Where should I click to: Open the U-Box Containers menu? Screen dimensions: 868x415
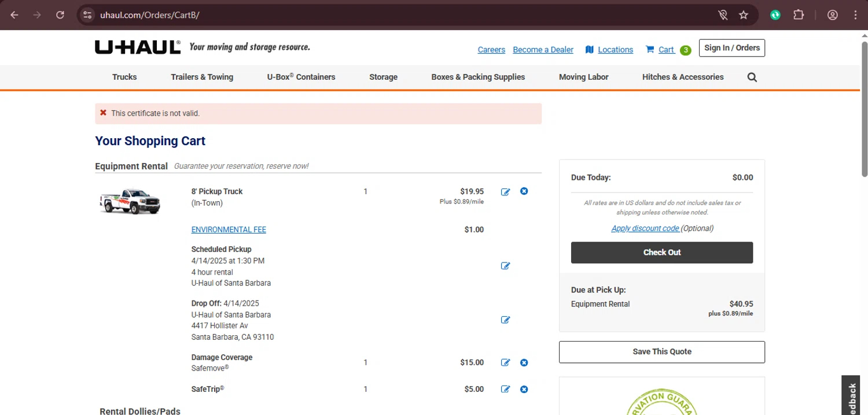(301, 77)
